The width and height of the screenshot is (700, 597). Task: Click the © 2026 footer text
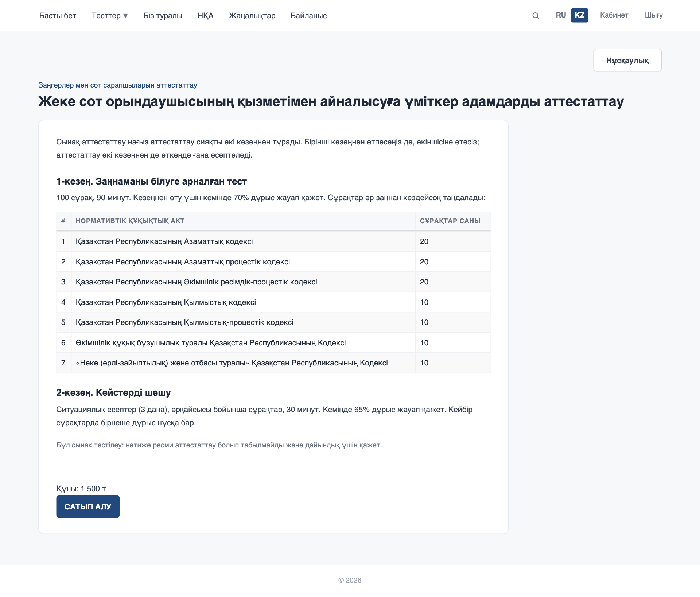tap(350, 580)
